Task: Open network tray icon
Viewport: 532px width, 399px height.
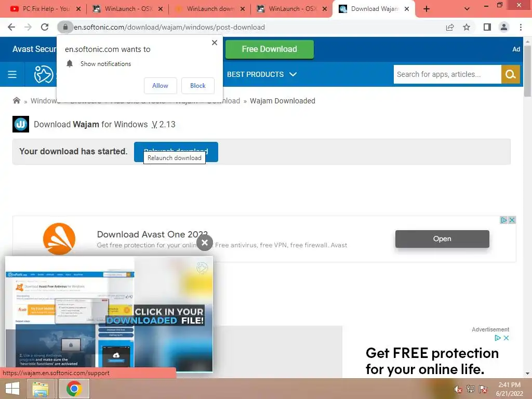Action: pos(470,389)
